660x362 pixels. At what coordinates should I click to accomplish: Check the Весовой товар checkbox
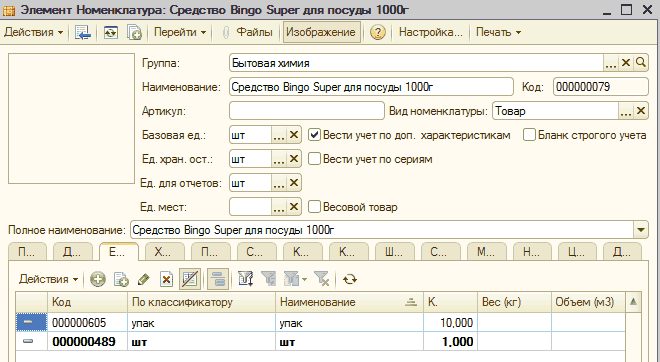click(x=314, y=207)
